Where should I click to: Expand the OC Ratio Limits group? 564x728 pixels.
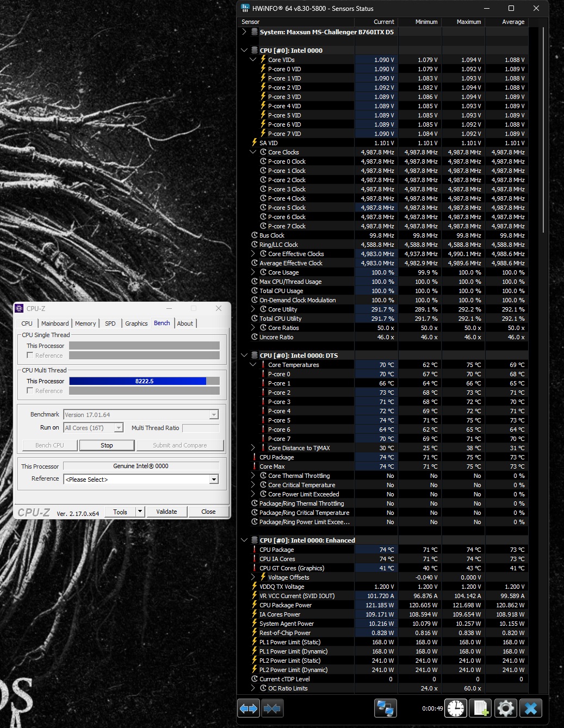tap(253, 688)
